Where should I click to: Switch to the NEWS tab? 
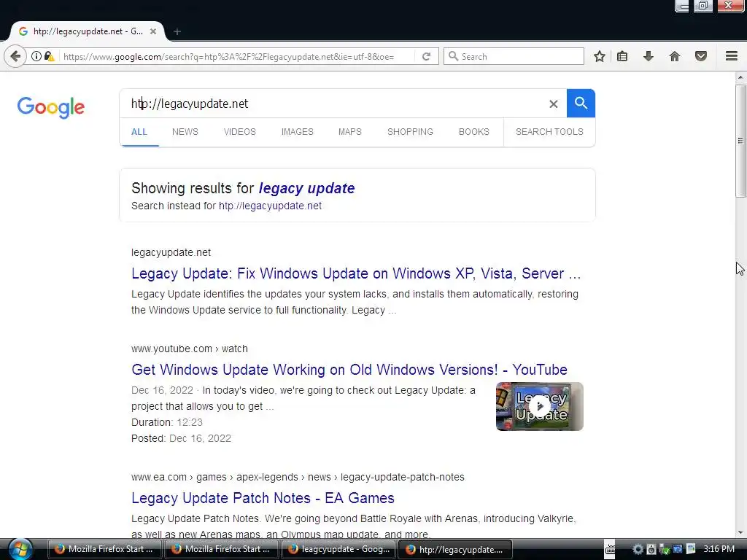pyautogui.click(x=185, y=132)
